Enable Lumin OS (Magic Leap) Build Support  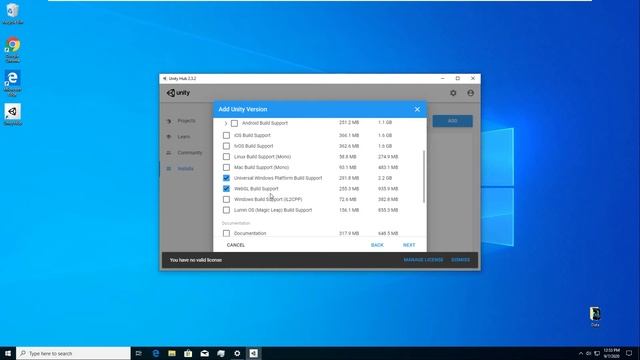pos(226,210)
